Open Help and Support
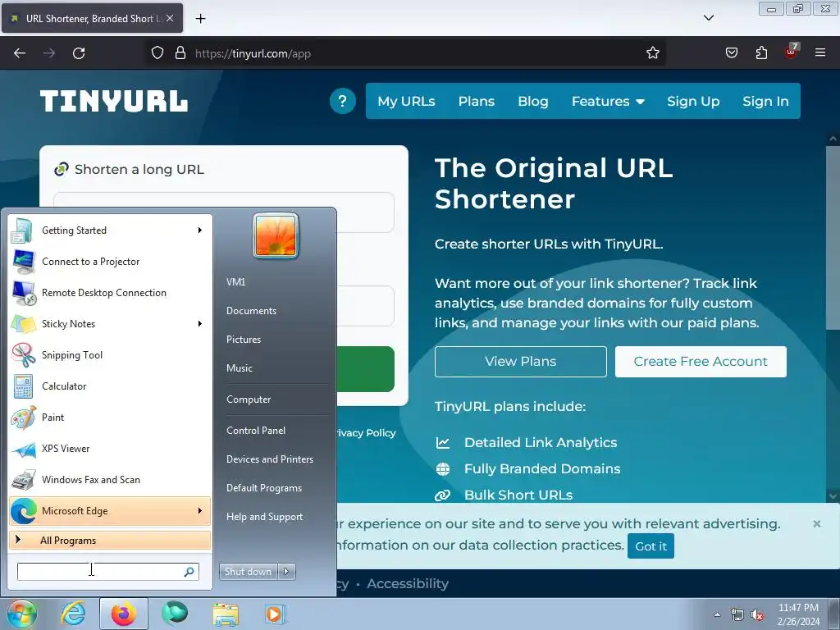This screenshot has height=630, width=840. click(265, 517)
